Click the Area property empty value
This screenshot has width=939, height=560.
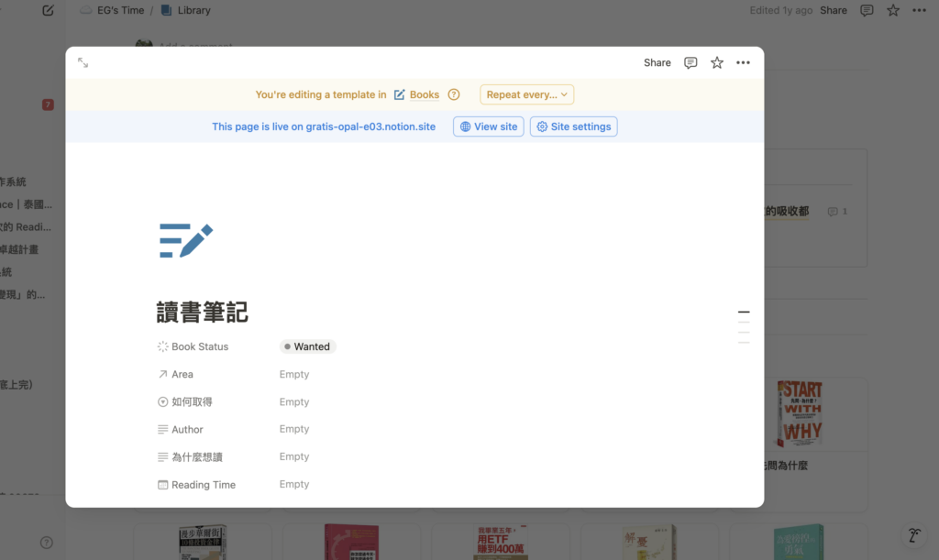tap(294, 374)
